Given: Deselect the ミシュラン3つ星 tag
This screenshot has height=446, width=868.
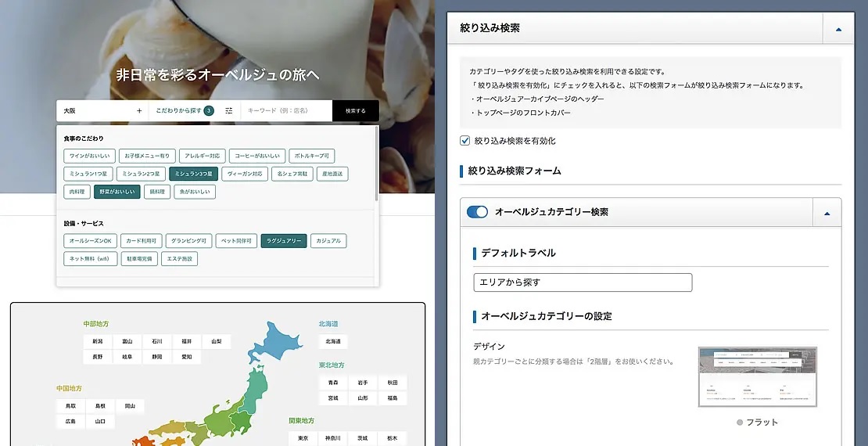Looking at the screenshot, I should (193, 174).
